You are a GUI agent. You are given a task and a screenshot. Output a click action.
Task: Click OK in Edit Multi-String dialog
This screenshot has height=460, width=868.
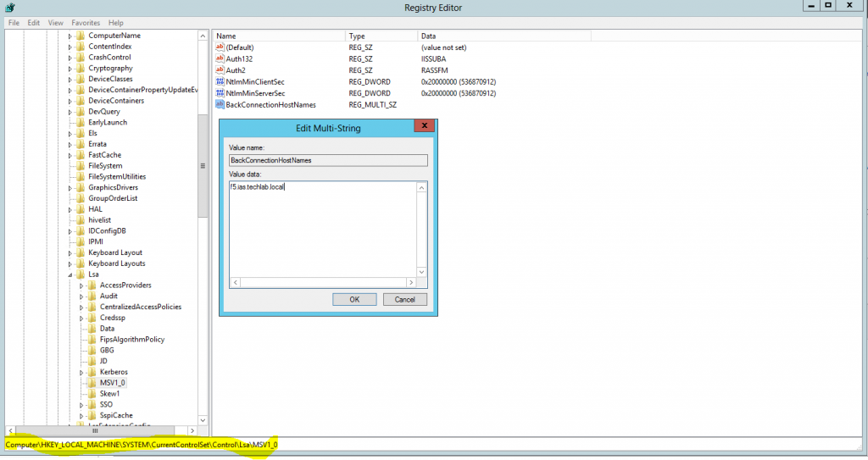(x=354, y=299)
